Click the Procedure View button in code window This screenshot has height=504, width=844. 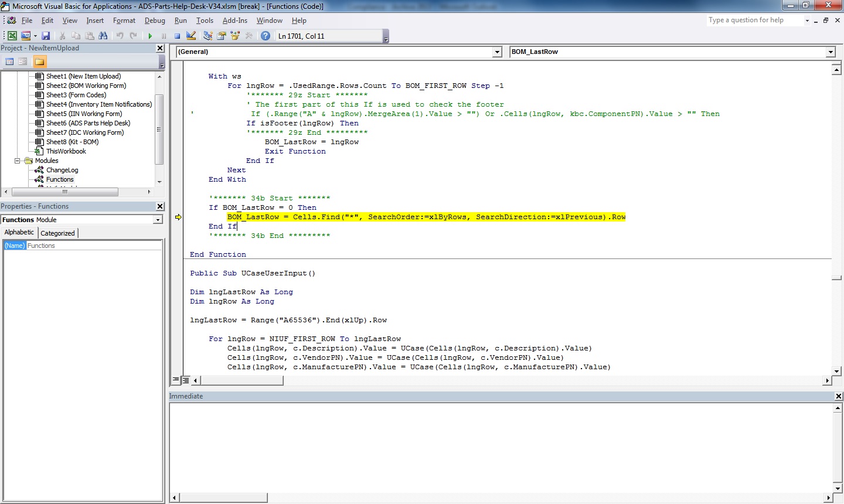[x=176, y=380]
